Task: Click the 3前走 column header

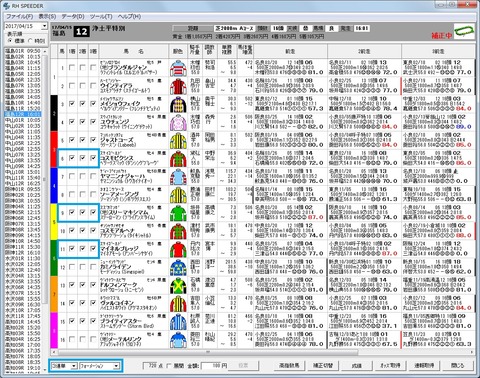Action: click(438, 51)
